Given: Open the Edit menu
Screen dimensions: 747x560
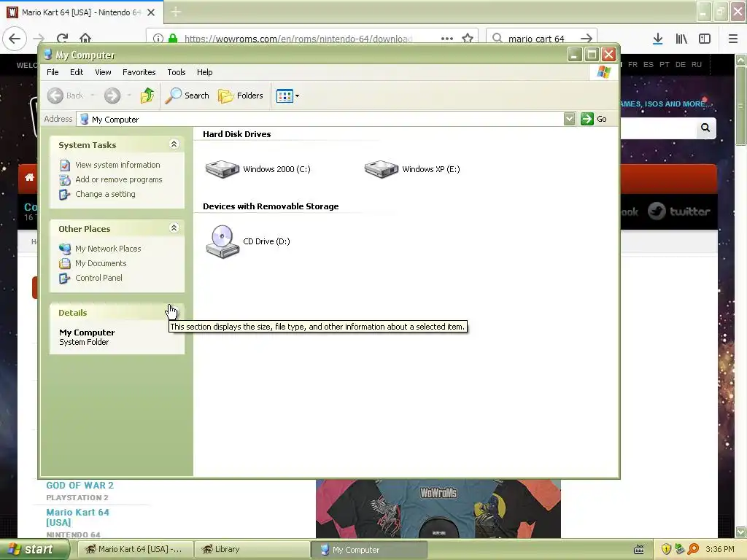Looking at the screenshot, I should click(x=77, y=72).
